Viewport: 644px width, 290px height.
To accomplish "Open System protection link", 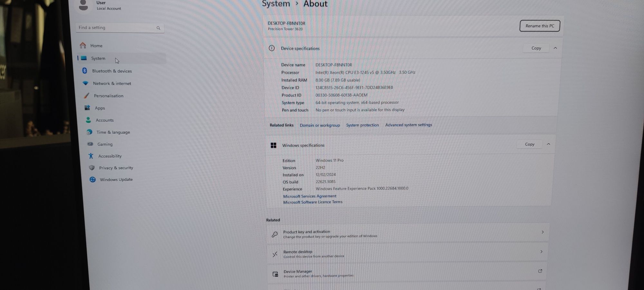I will click(362, 125).
